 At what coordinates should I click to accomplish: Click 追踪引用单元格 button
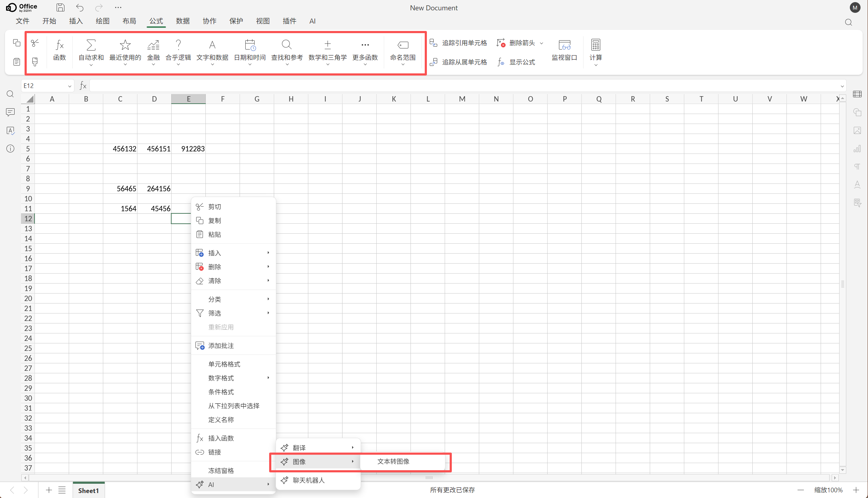pyautogui.click(x=459, y=43)
